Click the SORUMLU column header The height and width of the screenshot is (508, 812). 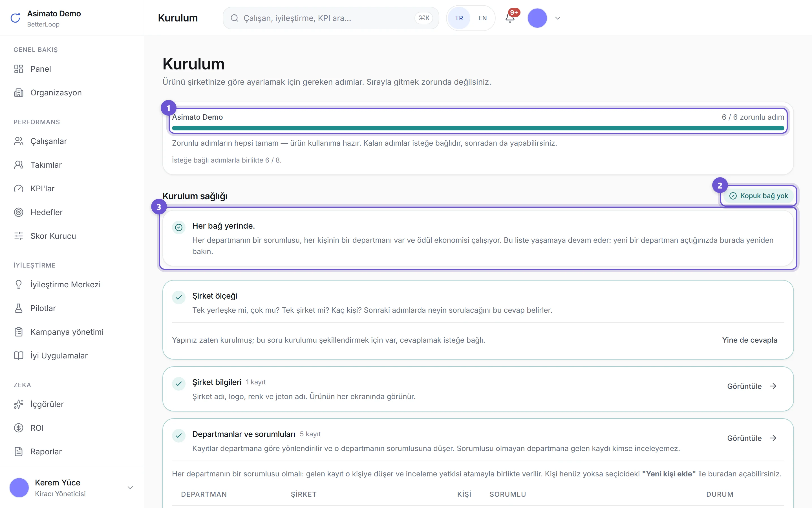coord(508,494)
